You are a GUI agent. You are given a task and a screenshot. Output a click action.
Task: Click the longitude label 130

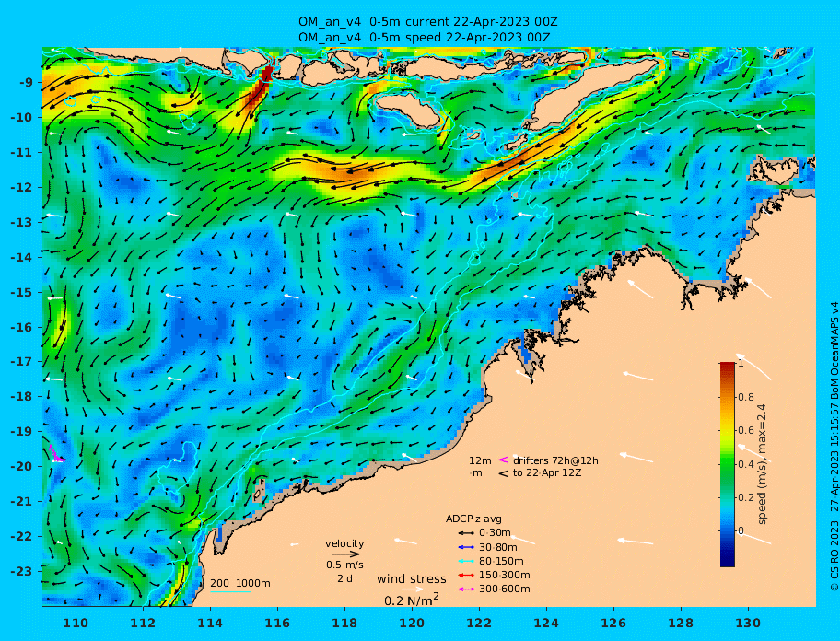[748, 624]
